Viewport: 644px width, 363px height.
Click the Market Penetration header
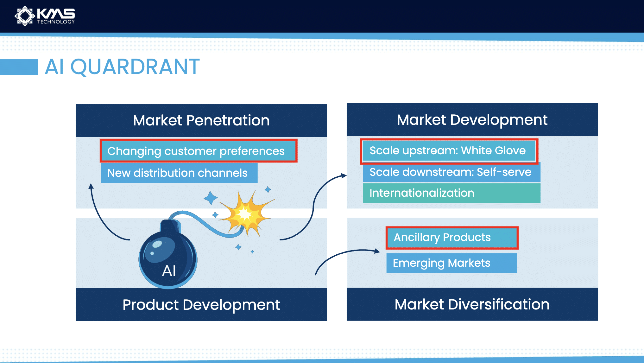tap(201, 120)
